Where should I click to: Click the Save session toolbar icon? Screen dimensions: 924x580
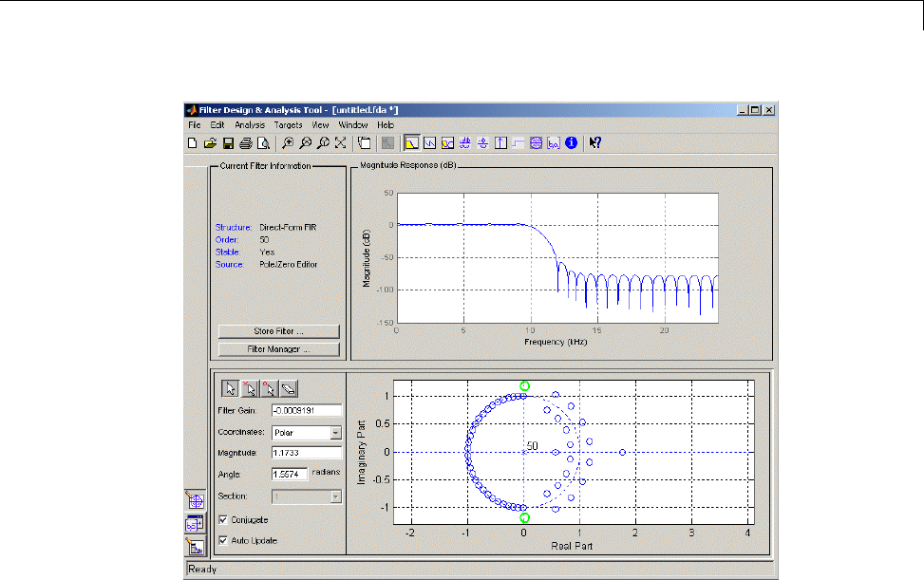coord(228,143)
